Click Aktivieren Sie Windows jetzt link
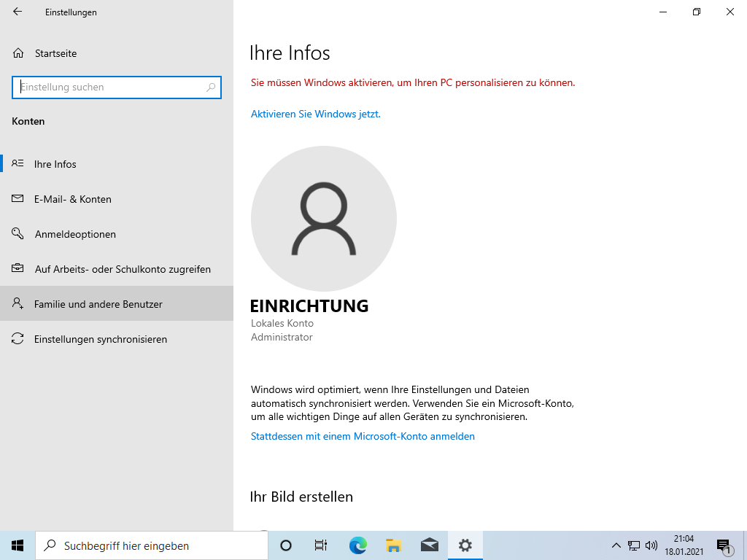Screen dimensions: 747x560 (315, 114)
